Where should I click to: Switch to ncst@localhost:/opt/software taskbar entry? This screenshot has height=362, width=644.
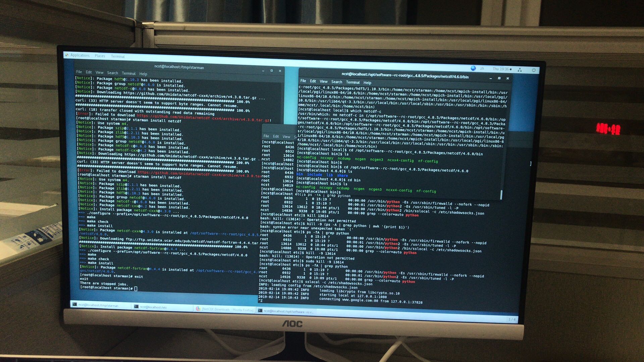286,311
